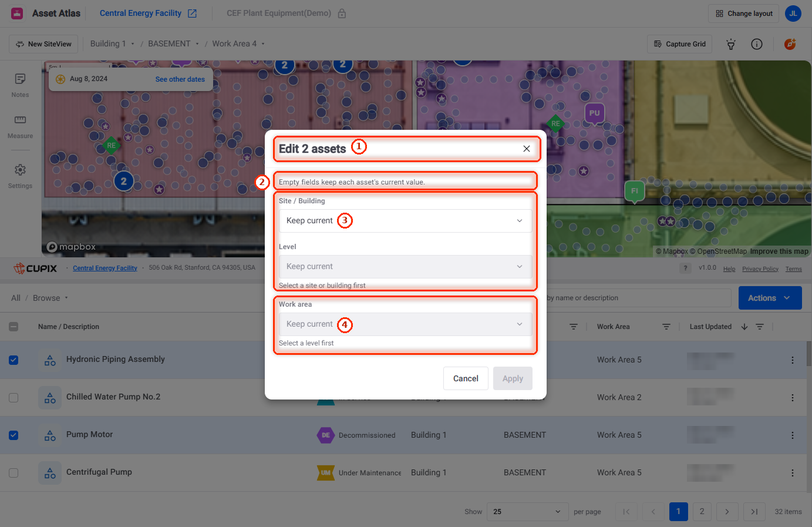Click the New SiteView button
This screenshot has width=812, height=527.
(44, 44)
